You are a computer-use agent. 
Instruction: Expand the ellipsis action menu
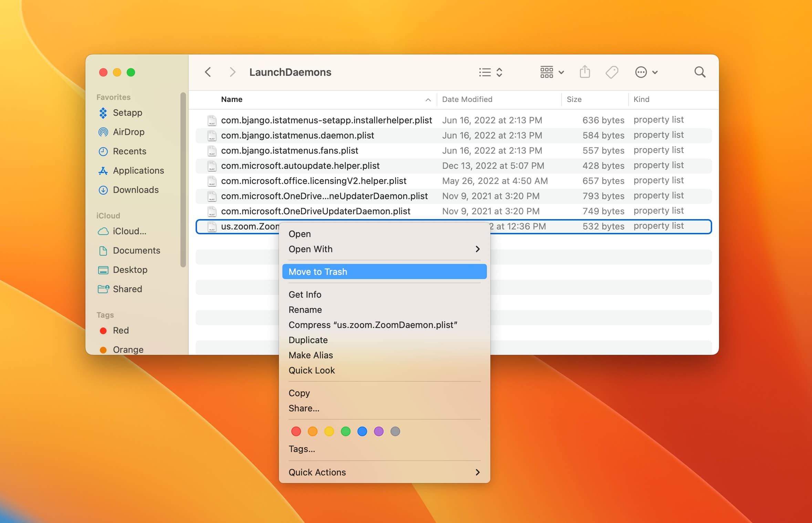tap(646, 72)
